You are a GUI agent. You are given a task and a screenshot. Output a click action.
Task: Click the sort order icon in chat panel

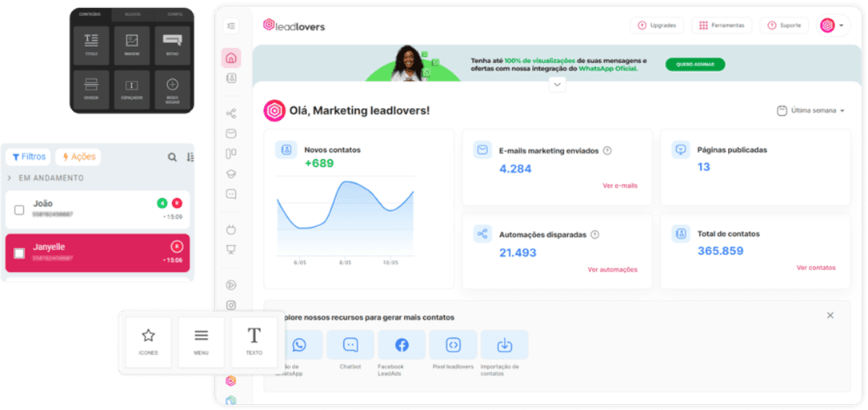pyautogui.click(x=190, y=157)
